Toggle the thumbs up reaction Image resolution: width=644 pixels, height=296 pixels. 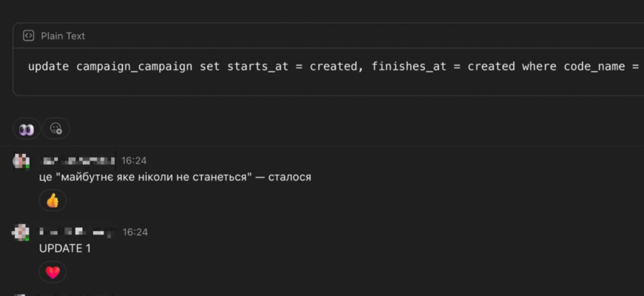click(53, 201)
